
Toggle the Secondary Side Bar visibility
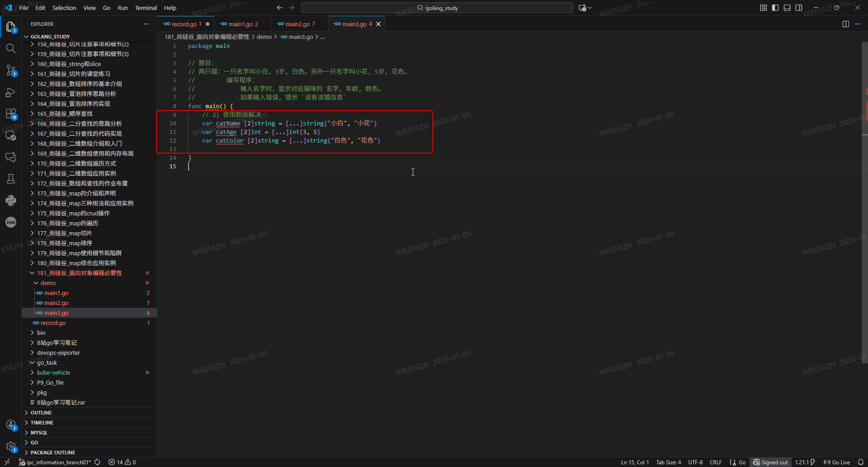799,8
